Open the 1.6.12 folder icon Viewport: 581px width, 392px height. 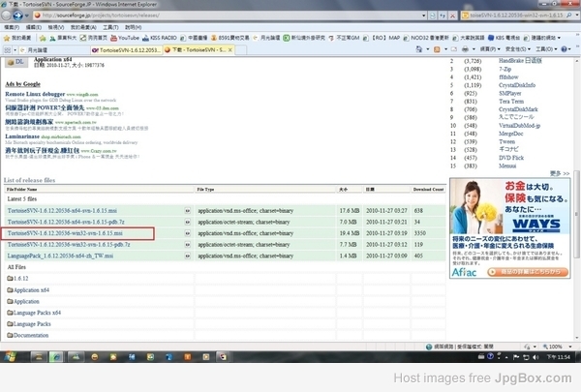pyautogui.click(x=9, y=278)
